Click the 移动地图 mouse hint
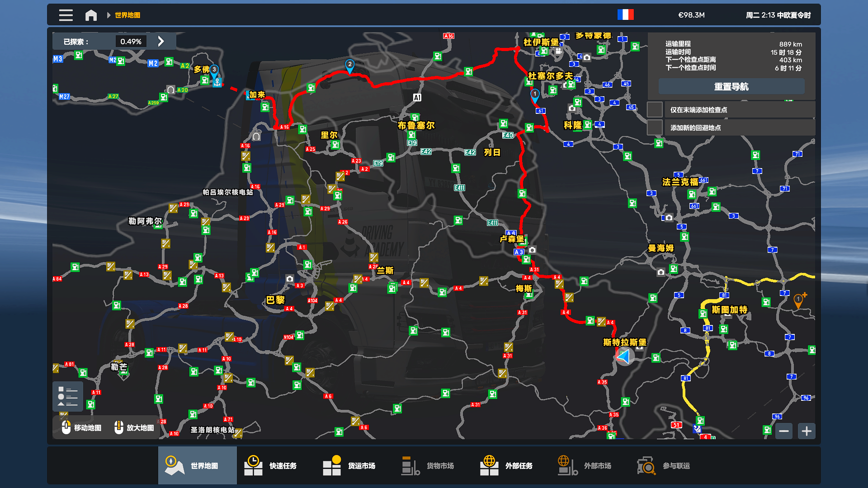 tap(82, 427)
